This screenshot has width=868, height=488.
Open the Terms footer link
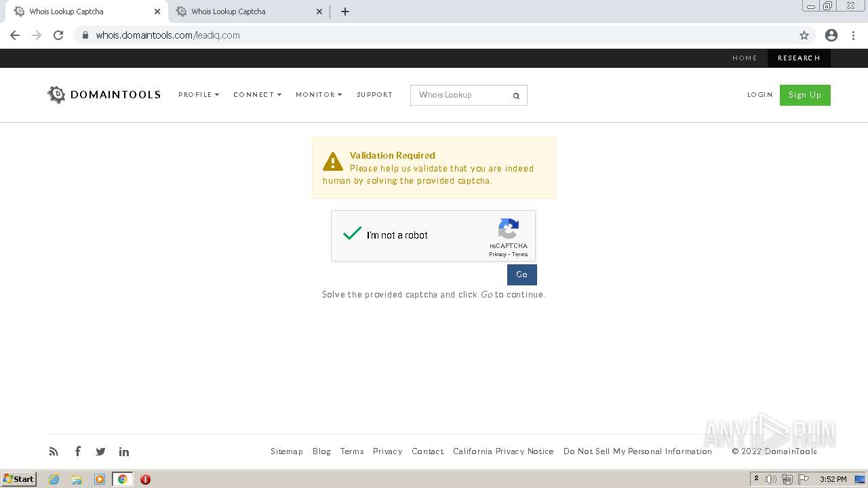coord(352,451)
